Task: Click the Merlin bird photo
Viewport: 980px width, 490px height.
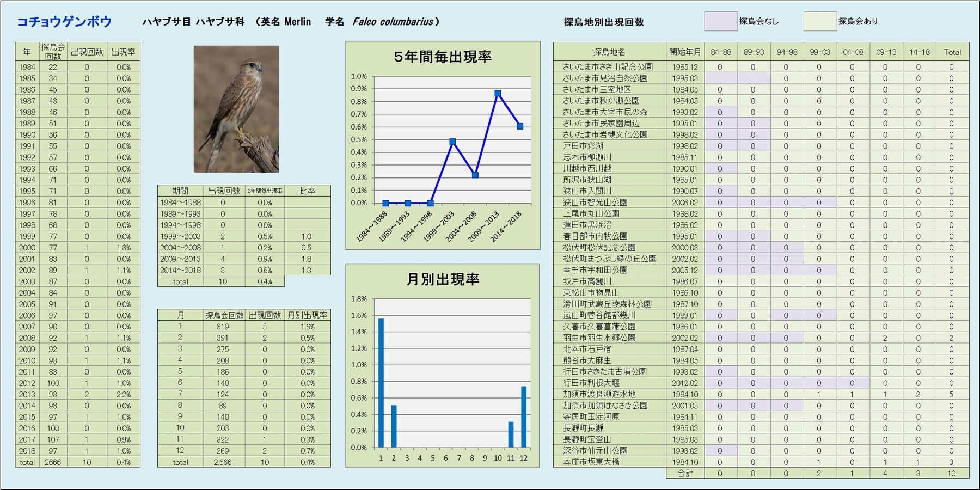Action: 236,109
